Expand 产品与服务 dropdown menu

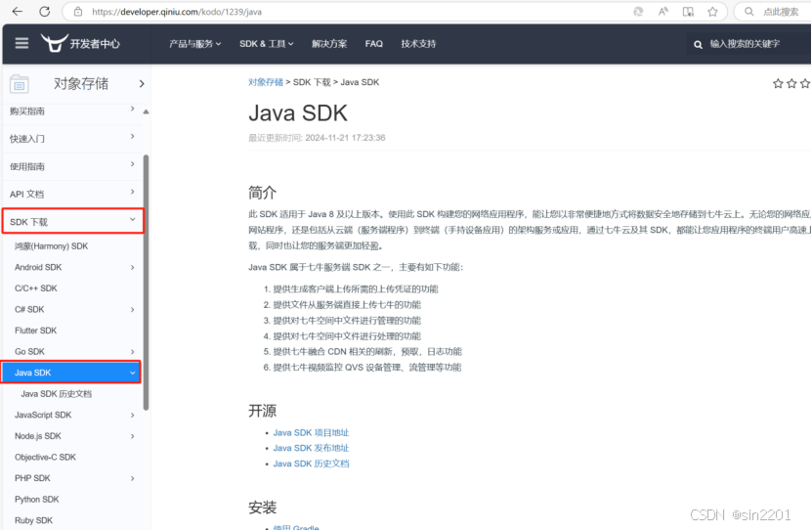pyautogui.click(x=194, y=44)
